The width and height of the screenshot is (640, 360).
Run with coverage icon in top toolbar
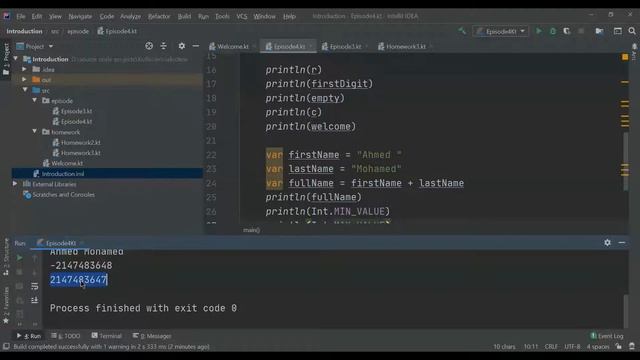pos(567,31)
